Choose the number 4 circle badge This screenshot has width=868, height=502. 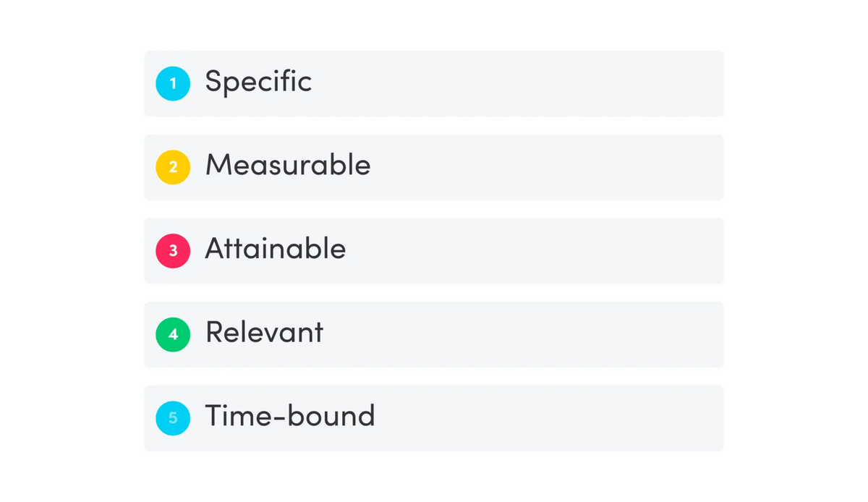point(173,334)
